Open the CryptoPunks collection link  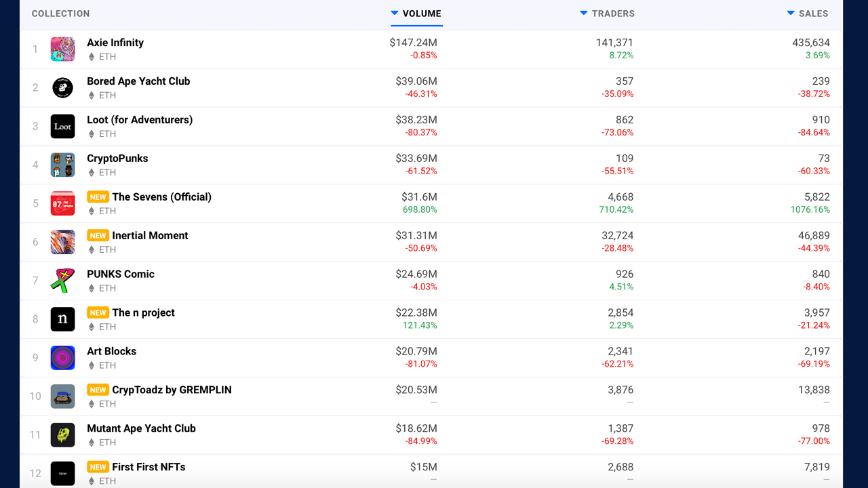117,159
